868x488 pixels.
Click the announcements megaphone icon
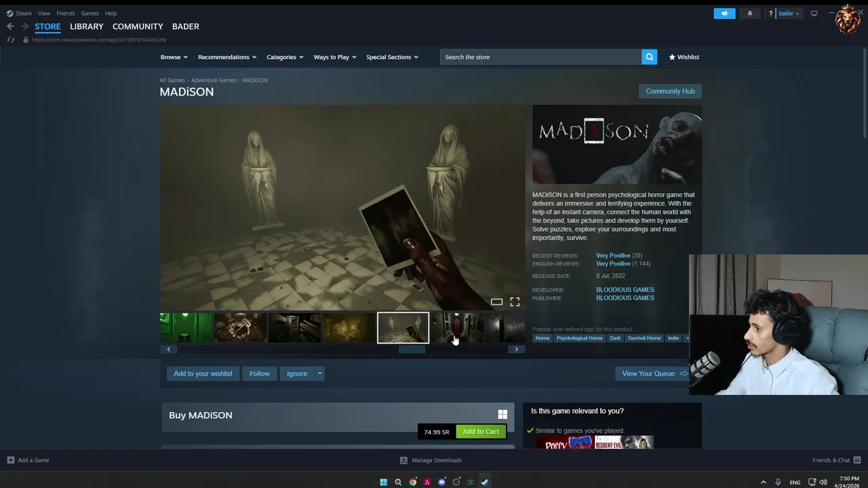pyautogui.click(x=724, y=14)
